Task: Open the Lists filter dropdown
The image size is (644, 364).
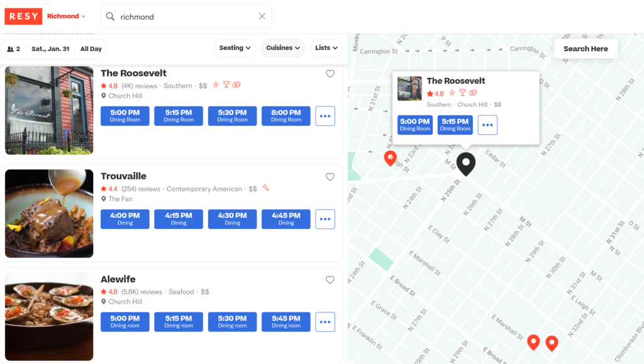Action: [327, 48]
